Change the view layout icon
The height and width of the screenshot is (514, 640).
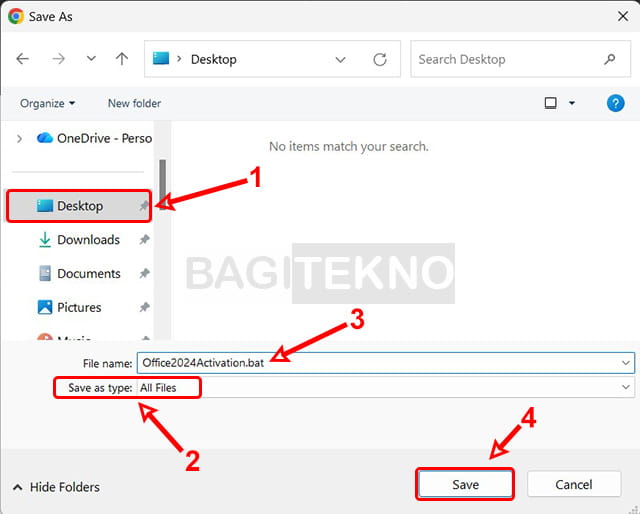551,103
